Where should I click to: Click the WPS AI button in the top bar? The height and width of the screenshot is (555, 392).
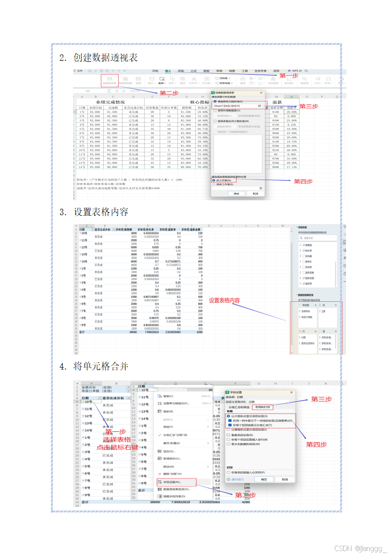tap(295, 71)
